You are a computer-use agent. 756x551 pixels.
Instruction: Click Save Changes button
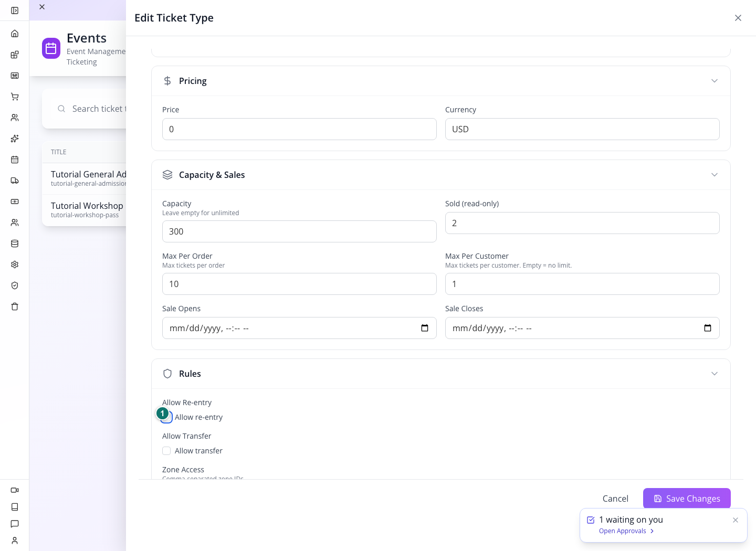coord(687,499)
